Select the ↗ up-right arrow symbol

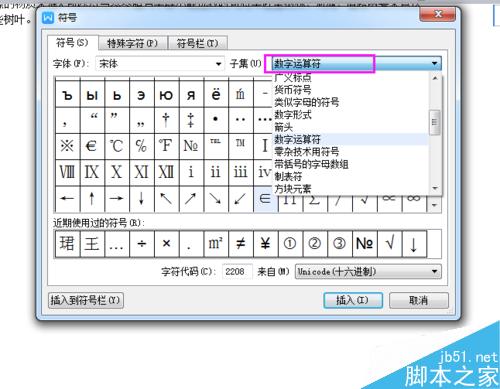(x=191, y=199)
